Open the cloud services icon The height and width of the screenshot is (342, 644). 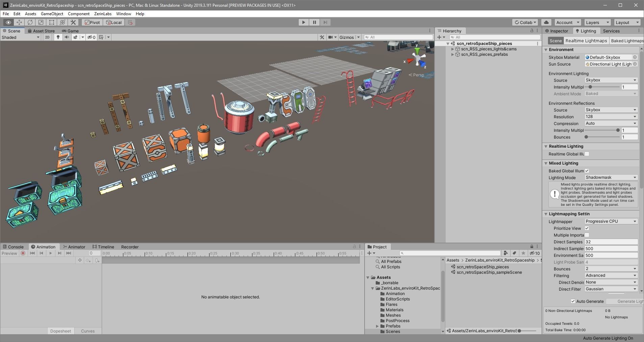[x=546, y=22]
